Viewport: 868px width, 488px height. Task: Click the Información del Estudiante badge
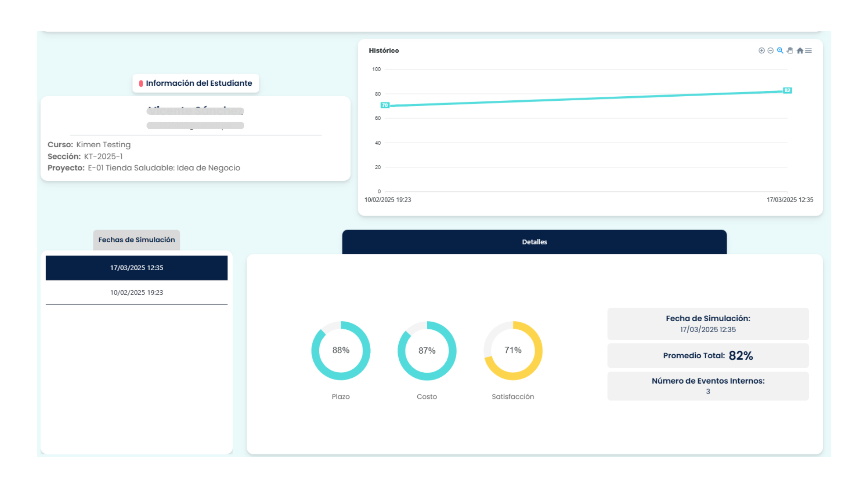click(198, 83)
